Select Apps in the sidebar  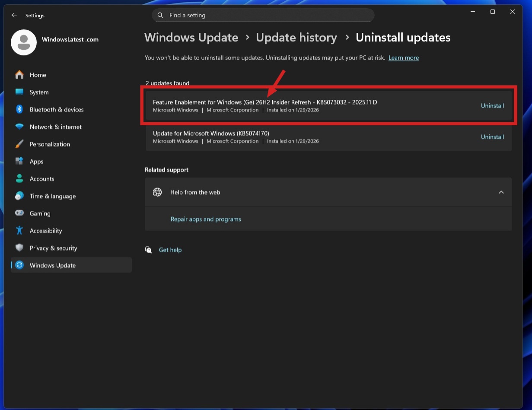tap(36, 161)
